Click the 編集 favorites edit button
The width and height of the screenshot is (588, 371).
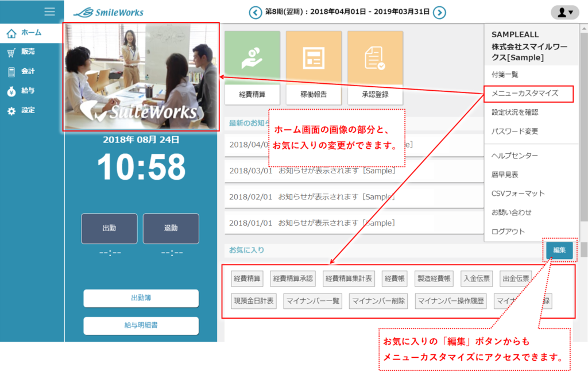pos(559,250)
